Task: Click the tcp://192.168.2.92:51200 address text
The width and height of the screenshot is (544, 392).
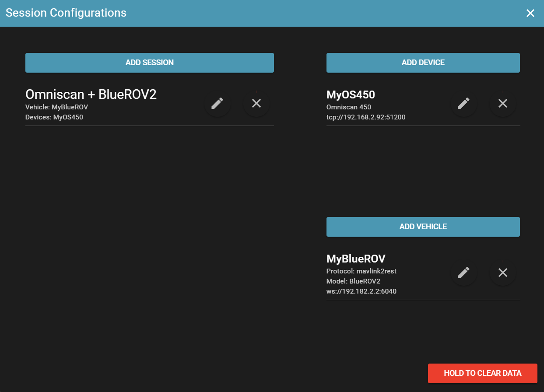Action: (366, 117)
